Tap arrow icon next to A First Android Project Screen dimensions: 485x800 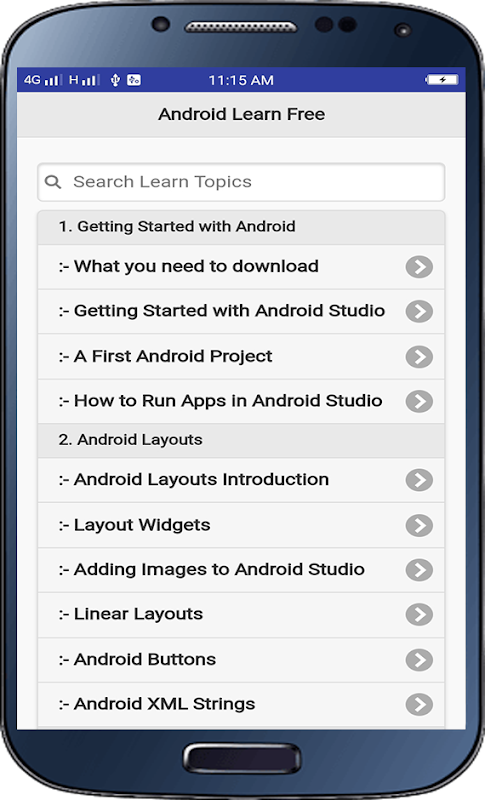(x=419, y=357)
